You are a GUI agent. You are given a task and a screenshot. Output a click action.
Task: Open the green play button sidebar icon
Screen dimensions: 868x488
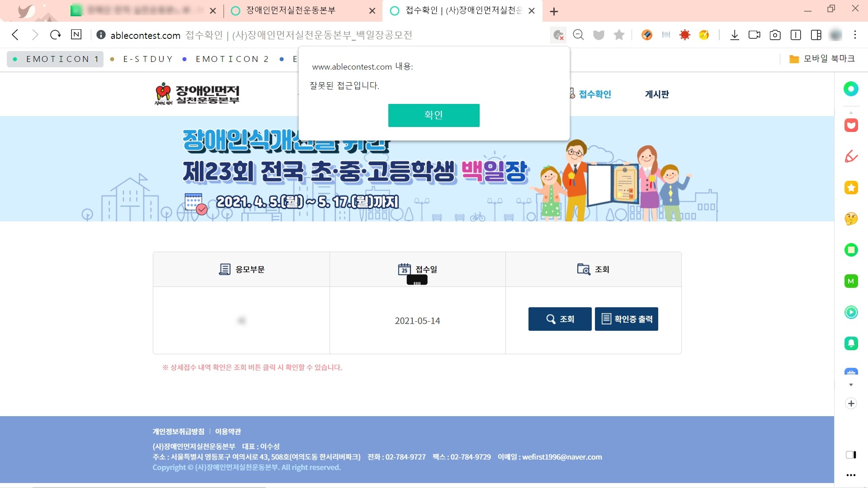tap(851, 312)
